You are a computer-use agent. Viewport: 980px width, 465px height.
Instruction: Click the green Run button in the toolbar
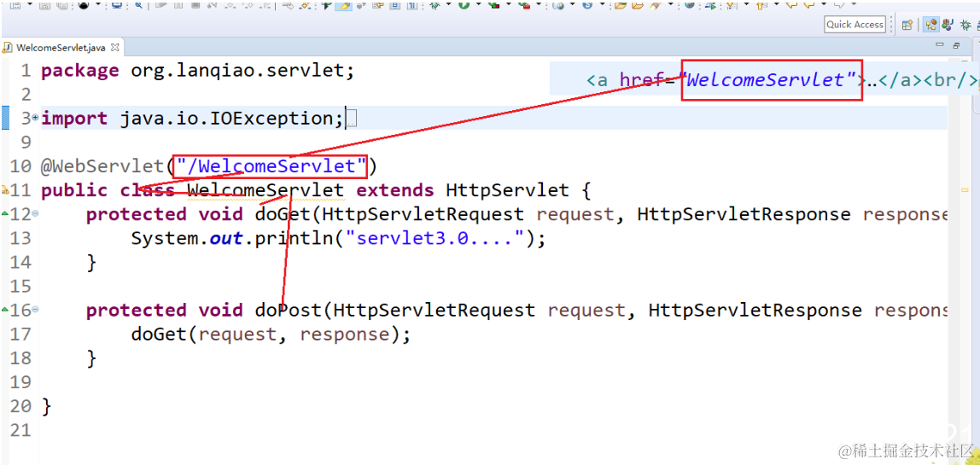464,5
